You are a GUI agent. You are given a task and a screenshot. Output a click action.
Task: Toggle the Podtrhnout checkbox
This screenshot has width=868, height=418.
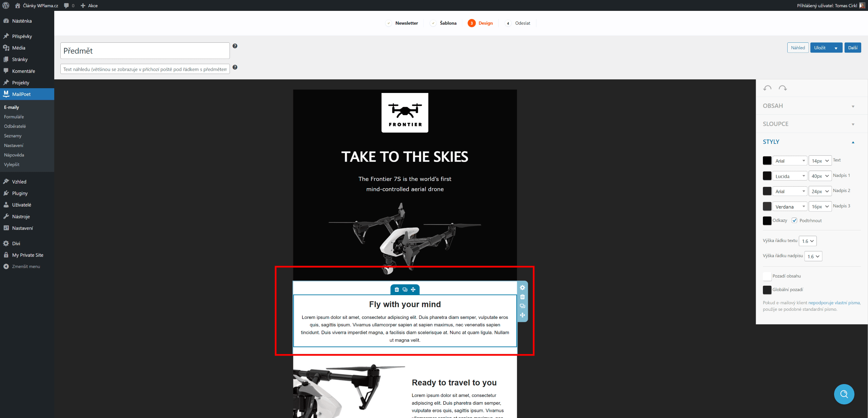[794, 221]
